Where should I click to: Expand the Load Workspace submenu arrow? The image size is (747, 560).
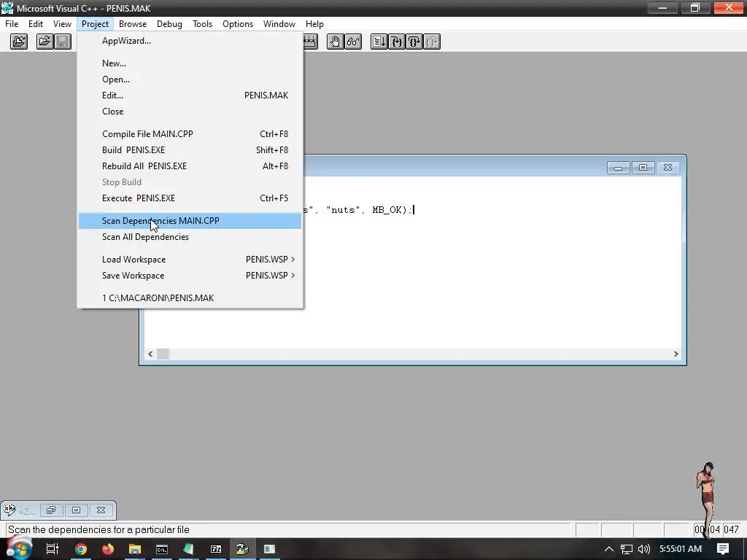click(x=293, y=260)
